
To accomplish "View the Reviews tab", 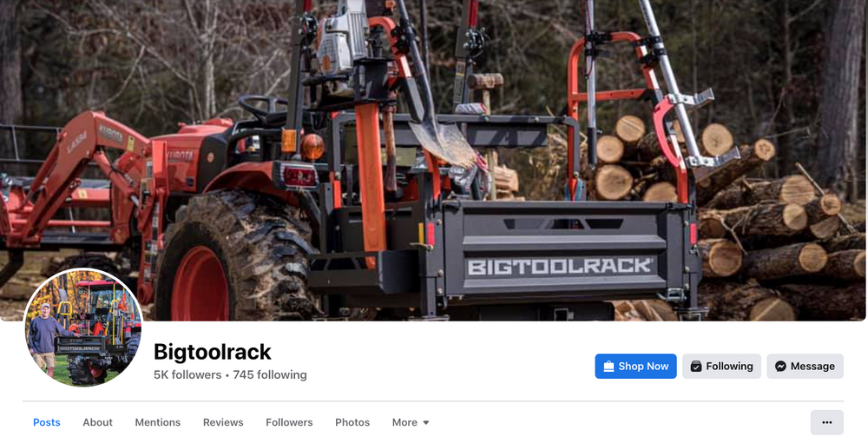I will click(x=223, y=422).
